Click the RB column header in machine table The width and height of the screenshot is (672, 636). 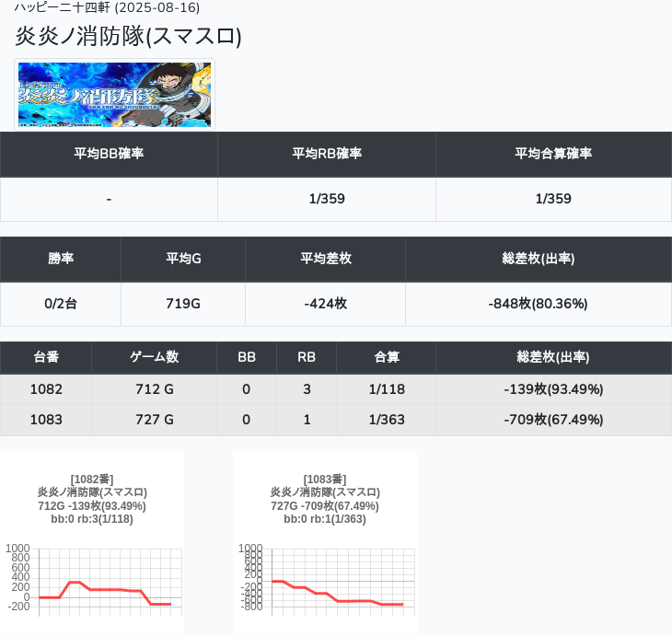[x=307, y=357]
